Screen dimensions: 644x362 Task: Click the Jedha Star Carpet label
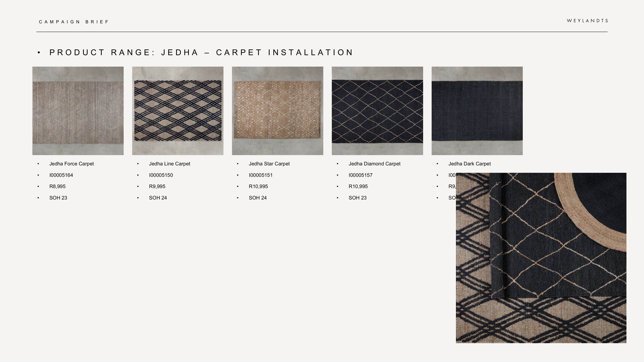click(x=269, y=164)
